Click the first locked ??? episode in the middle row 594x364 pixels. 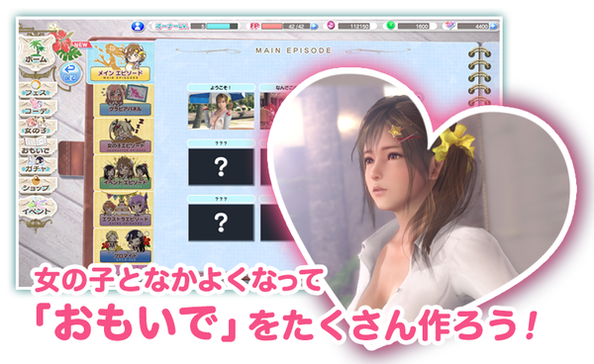221,166
